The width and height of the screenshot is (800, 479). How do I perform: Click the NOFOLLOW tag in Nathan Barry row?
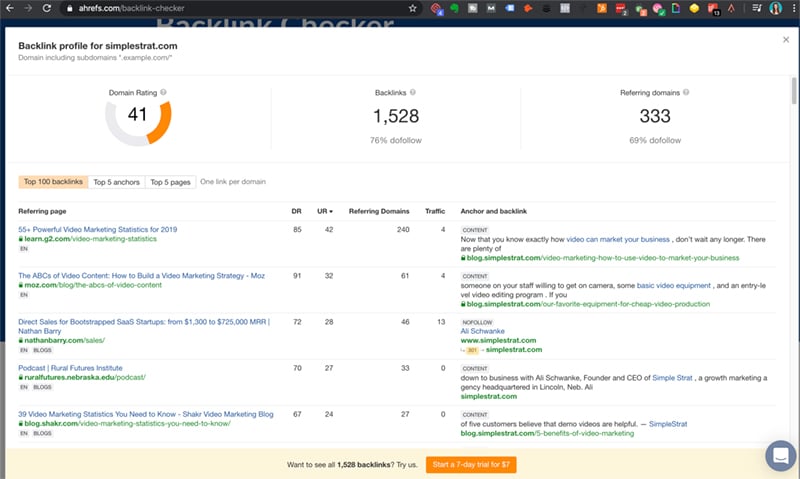point(477,322)
